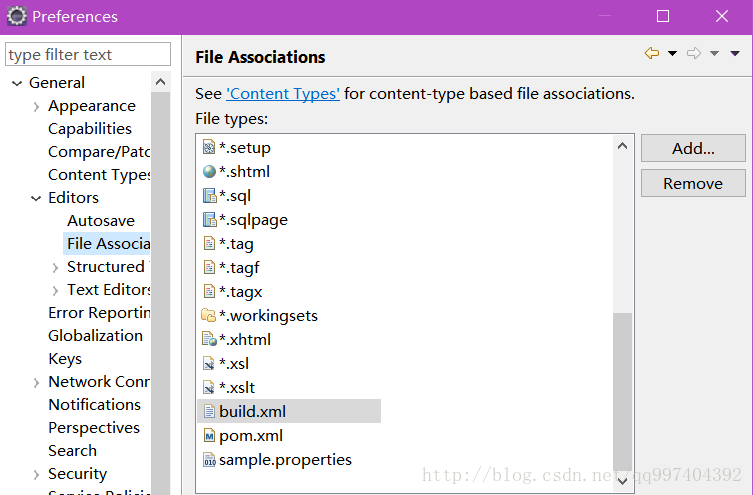Select the *.xhtml file icon
Image resolution: width=753 pixels, height=495 pixels.
[x=209, y=339]
